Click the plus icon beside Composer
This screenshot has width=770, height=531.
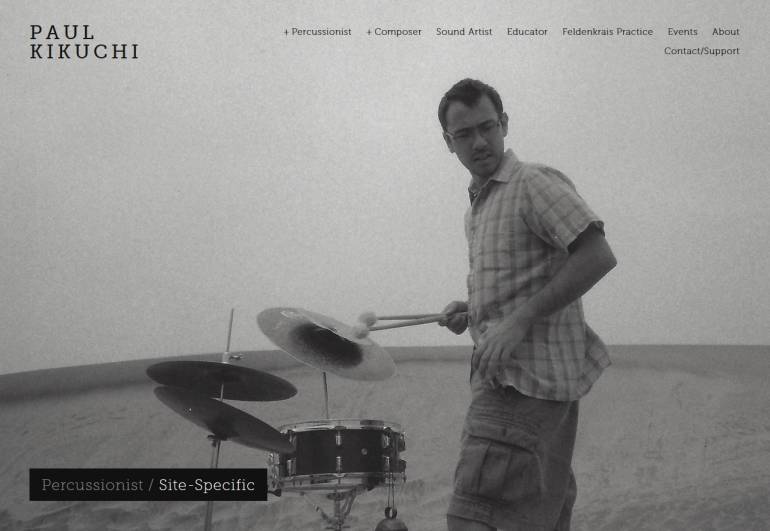(x=369, y=32)
